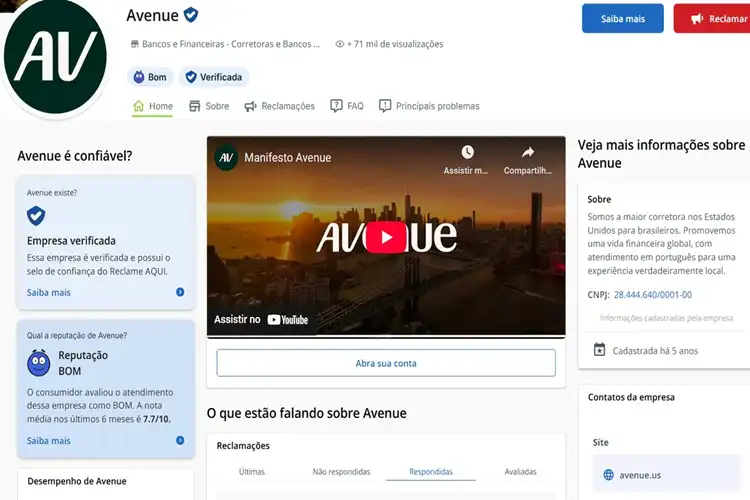
Task: Click the blue Saiba mais button
Action: click(623, 19)
